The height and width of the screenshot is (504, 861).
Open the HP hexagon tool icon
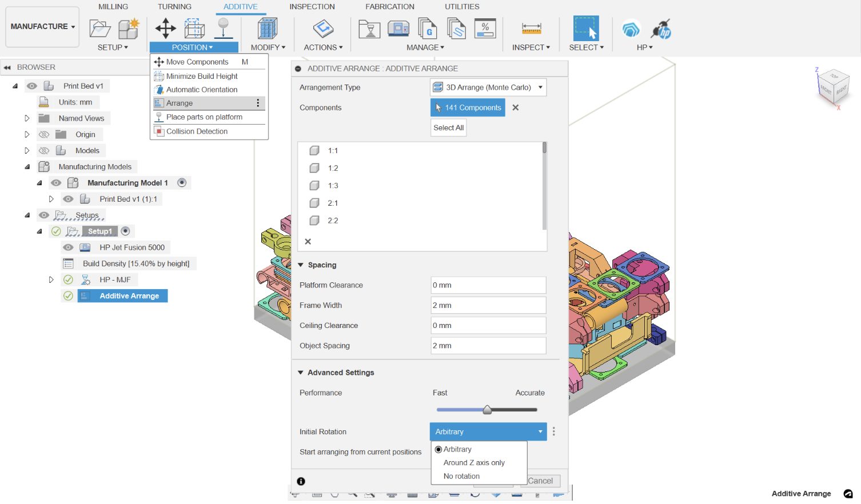630,28
